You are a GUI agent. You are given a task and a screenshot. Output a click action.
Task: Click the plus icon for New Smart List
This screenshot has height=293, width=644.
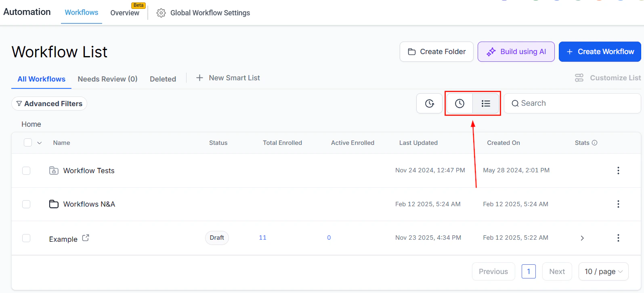click(199, 78)
